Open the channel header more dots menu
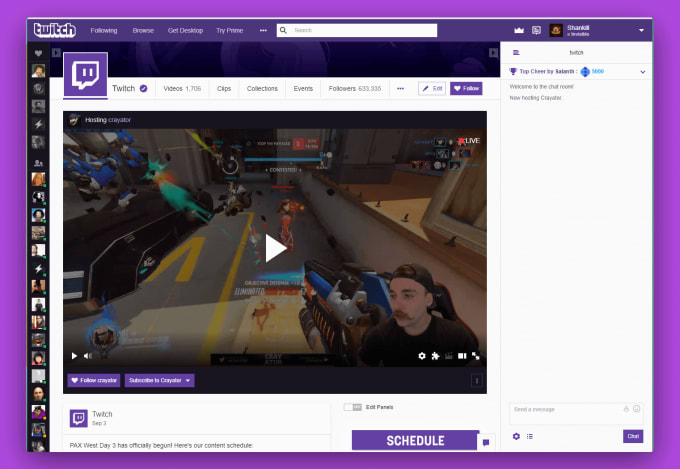680x469 pixels. 401,89
